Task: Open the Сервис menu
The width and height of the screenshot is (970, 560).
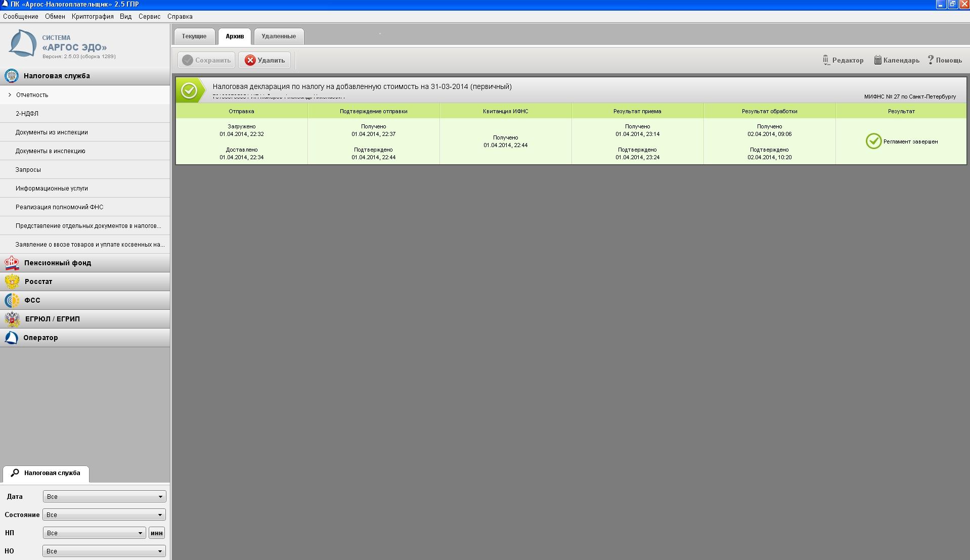Action: click(x=150, y=17)
